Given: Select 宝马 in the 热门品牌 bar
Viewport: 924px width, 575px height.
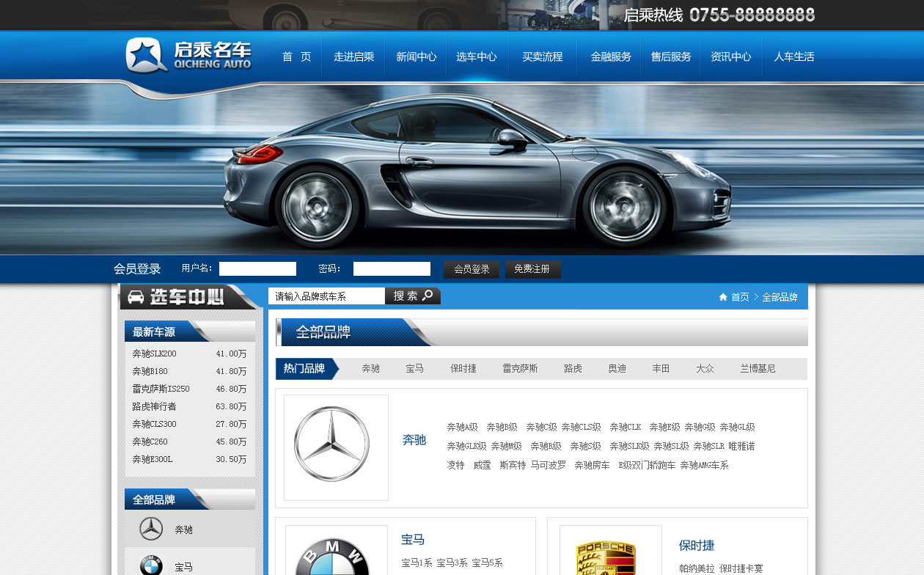Looking at the screenshot, I should pyautogui.click(x=414, y=368).
